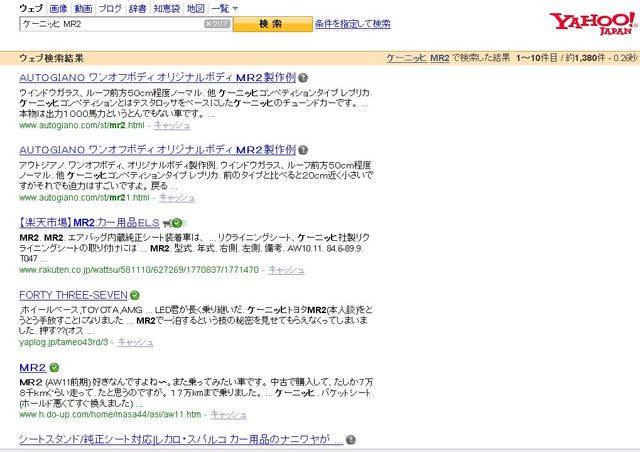Click the green URL www.autogiano.com/st/mr21.html
This screenshot has height=452, width=640.
coord(84,198)
